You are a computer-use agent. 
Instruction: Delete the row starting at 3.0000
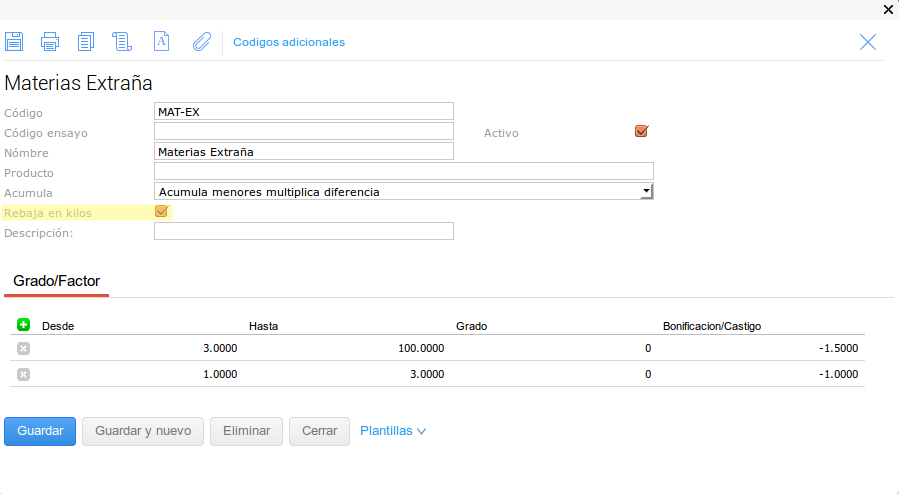tap(23, 348)
